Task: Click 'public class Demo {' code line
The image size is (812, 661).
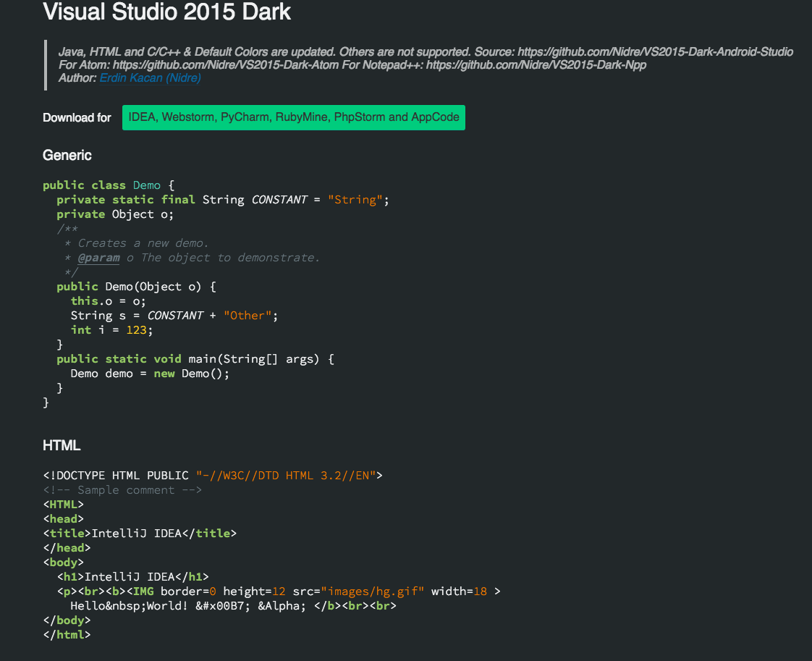Action: (109, 185)
